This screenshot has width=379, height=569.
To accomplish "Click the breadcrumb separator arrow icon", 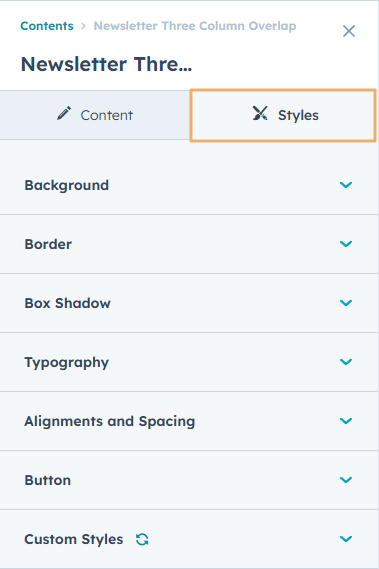I will pyautogui.click(x=83, y=26).
